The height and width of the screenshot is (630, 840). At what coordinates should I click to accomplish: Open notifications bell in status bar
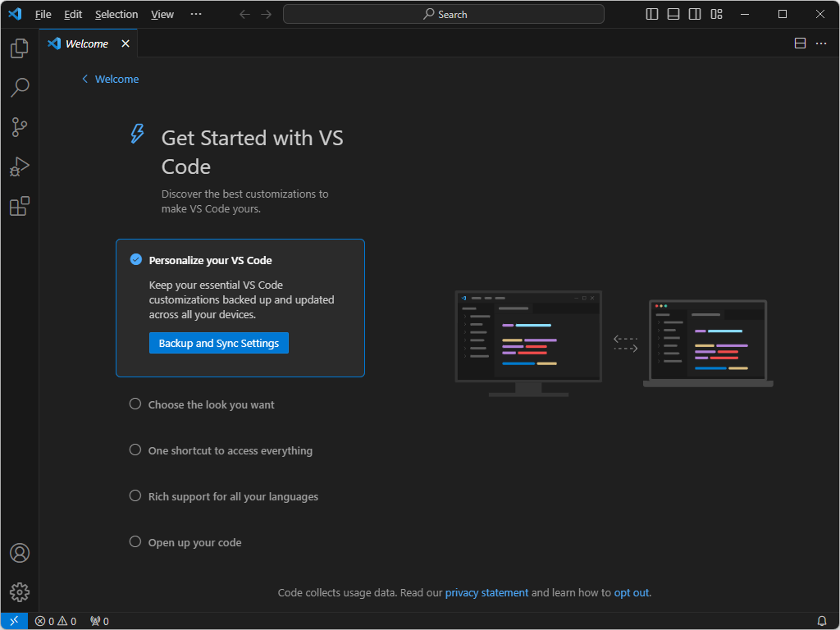[822, 621]
